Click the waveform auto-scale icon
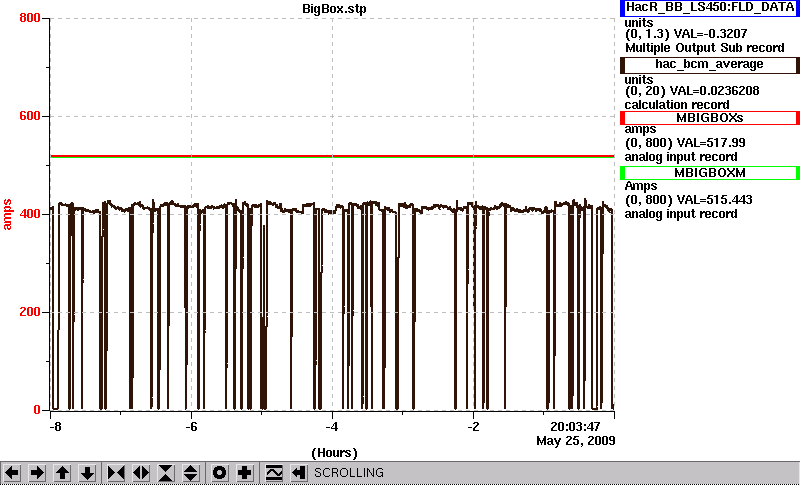Viewport: 800px width, 485px height. click(x=274, y=473)
